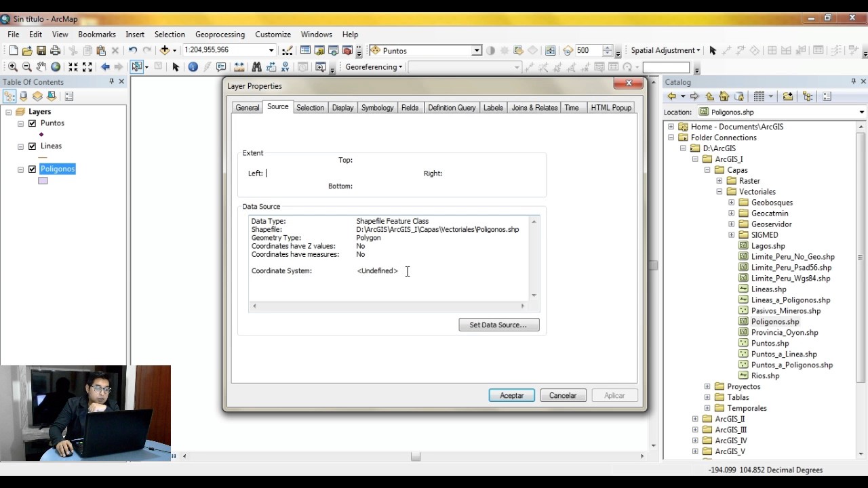Screen dimensions: 868x488
Task: Switch TOC to List By Visibility
Action: tap(37, 96)
